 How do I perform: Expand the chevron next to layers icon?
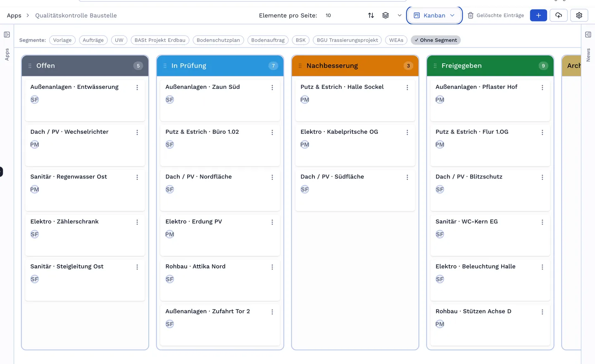400,15
